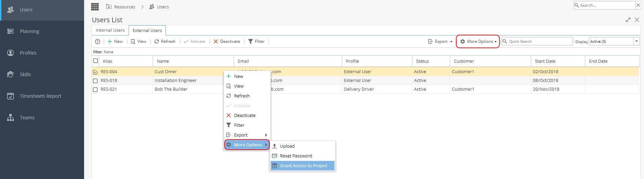Check the RES-021 row checkbox
The height and width of the screenshot is (179, 644).
pos(95,89)
